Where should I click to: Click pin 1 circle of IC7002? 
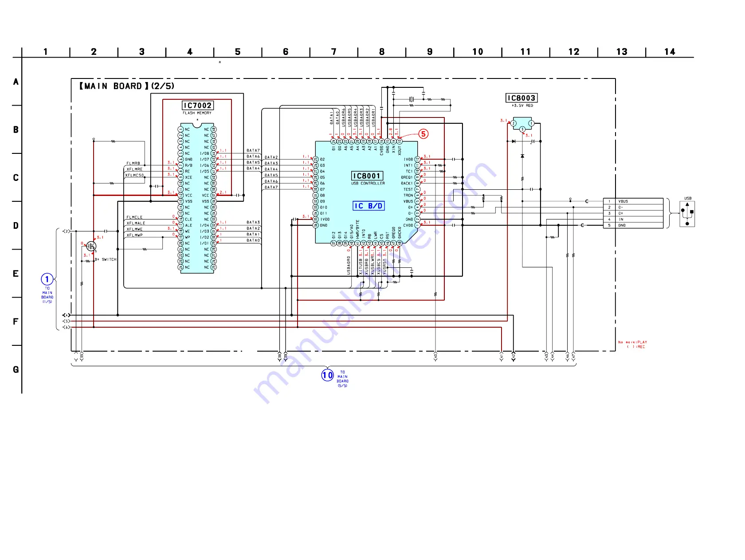[180, 129]
